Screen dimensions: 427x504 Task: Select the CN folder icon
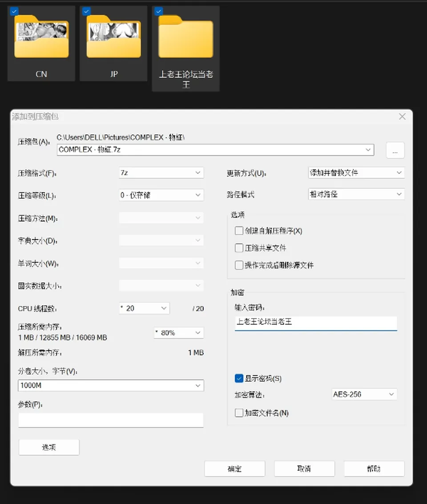coord(41,36)
